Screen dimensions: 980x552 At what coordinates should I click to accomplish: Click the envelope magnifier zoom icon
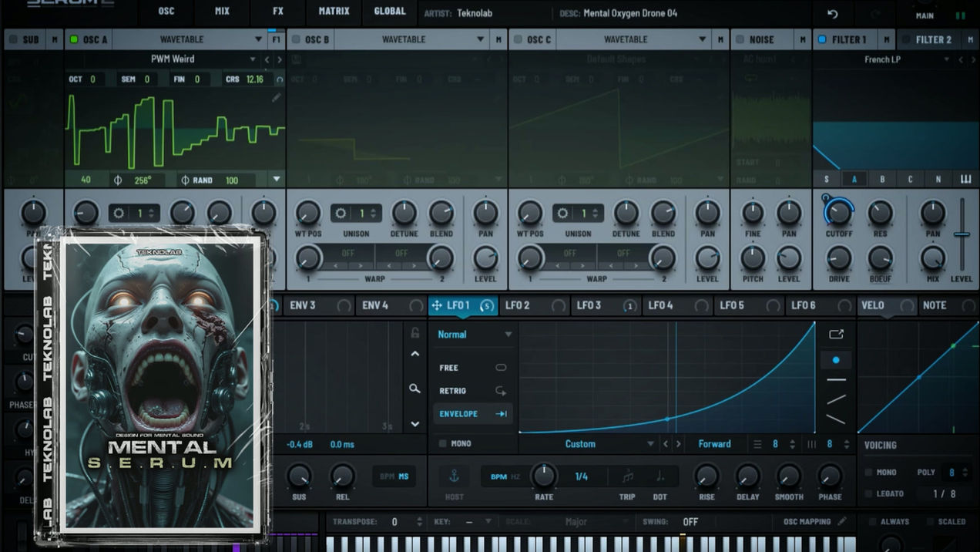414,389
